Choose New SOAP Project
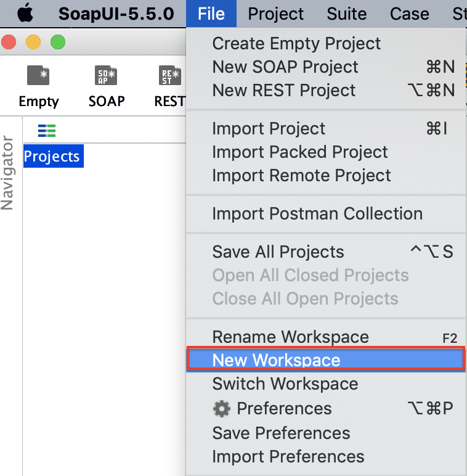Screen dimensions: 467x476 tap(326, 67)
